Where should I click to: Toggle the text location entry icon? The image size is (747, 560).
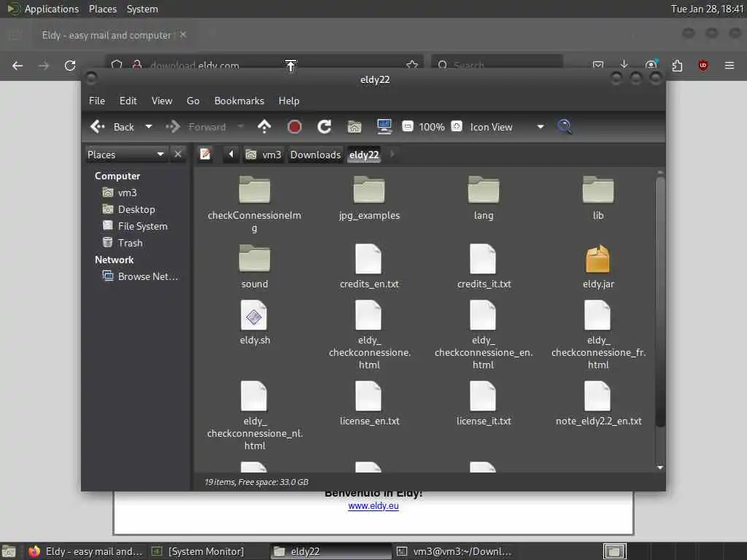coord(205,155)
